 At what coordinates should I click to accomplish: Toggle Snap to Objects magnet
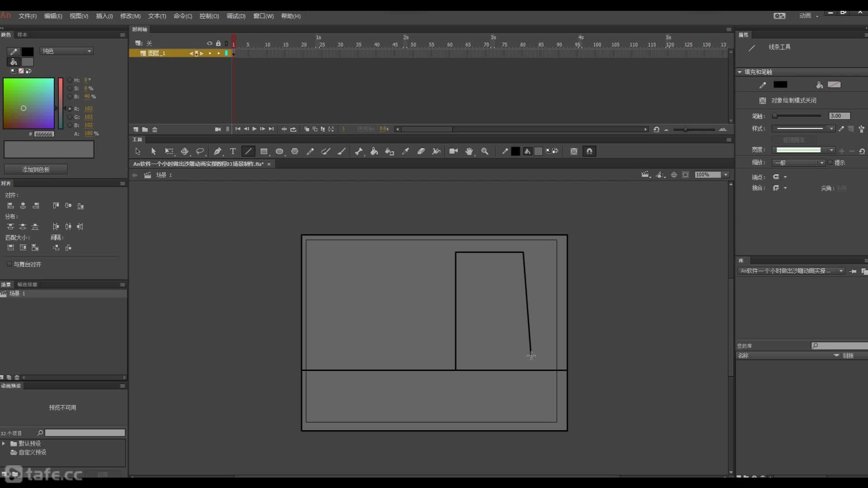tap(590, 151)
